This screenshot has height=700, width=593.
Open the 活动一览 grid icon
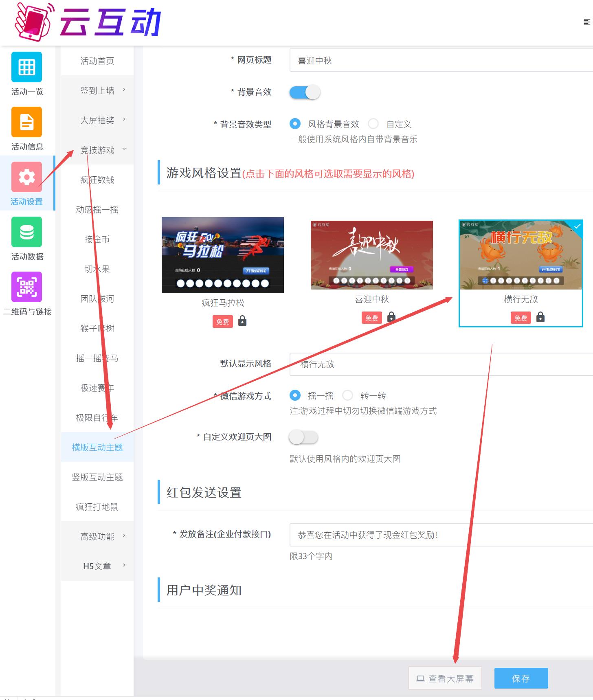click(x=26, y=67)
